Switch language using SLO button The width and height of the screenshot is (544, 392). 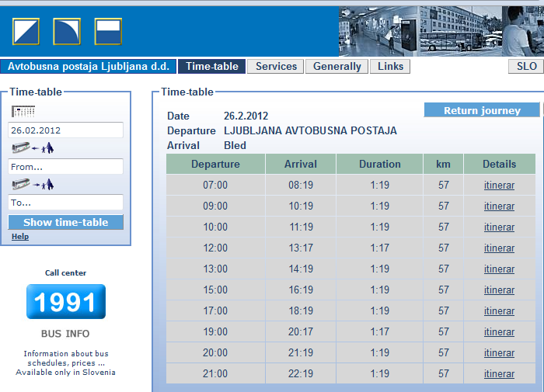pos(526,67)
